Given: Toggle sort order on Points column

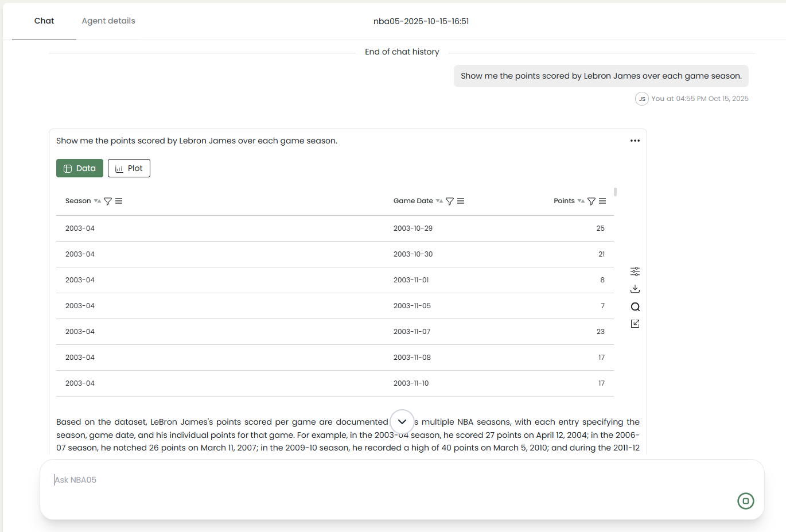Looking at the screenshot, I should 581,201.
